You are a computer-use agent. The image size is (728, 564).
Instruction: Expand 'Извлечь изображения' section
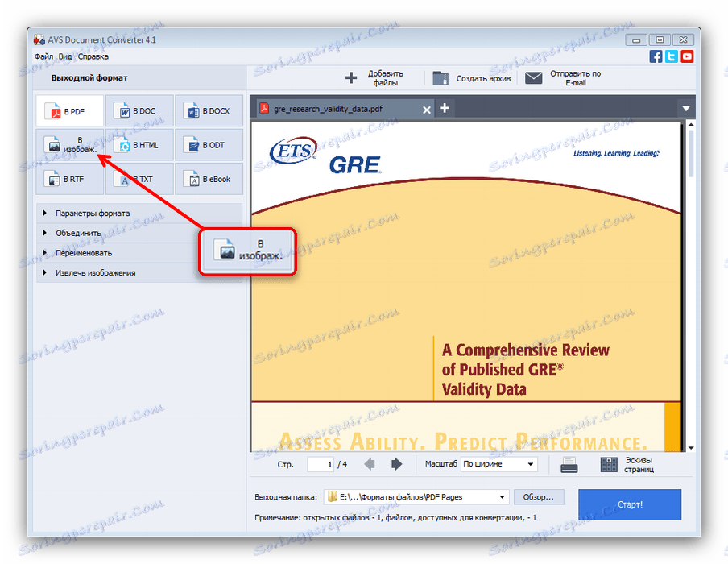click(139, 272)
